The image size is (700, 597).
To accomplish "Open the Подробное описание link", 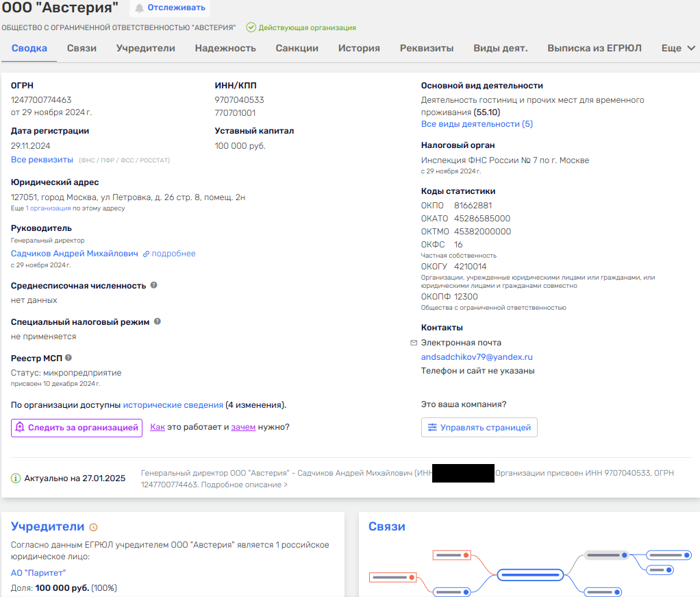I will 245,485.
